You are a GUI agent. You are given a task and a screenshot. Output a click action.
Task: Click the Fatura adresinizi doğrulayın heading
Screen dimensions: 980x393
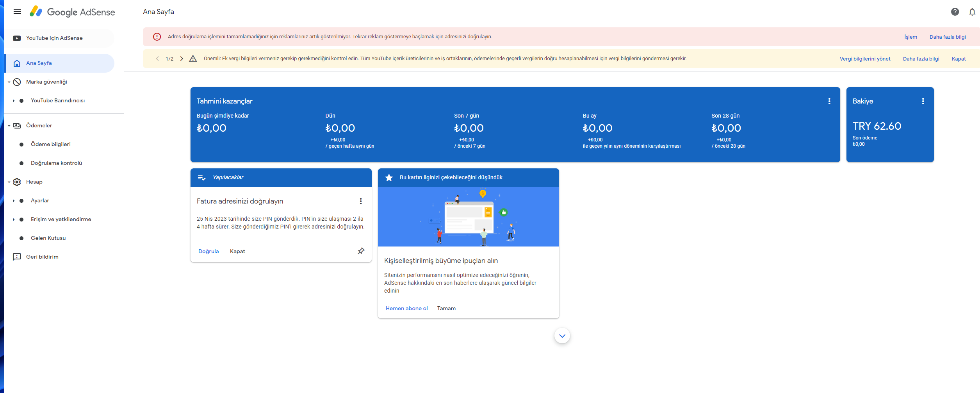click(x=240, y=202)
